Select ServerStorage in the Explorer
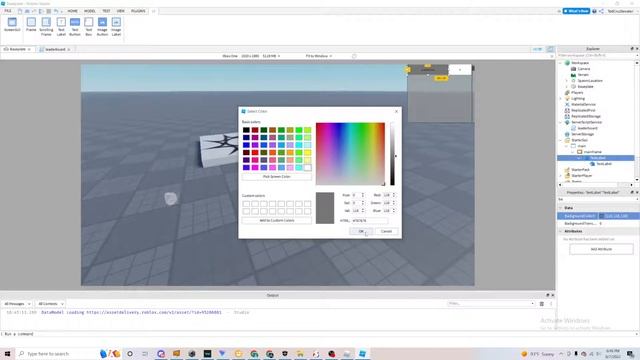This screenshot has width=640, height=360. [x=582, y=134]
